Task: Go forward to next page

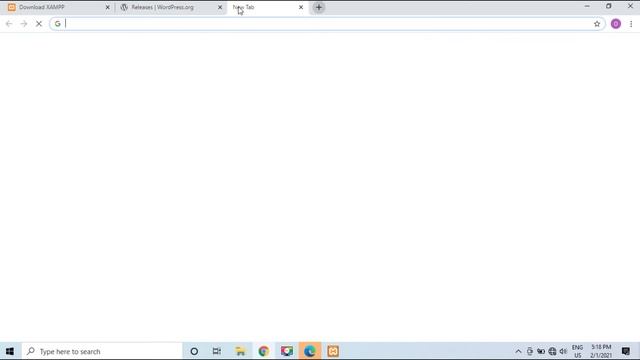Action: [24, 24]
